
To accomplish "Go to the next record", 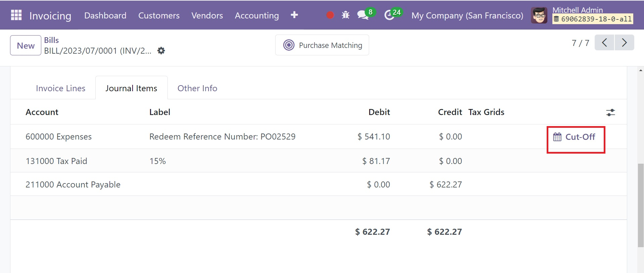I will (624, 43).
